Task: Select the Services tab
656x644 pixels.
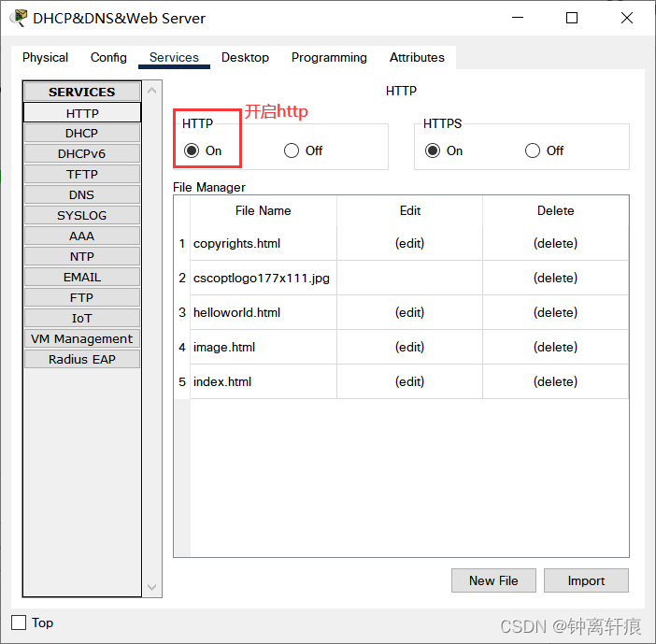Action: tap(174, 57)
